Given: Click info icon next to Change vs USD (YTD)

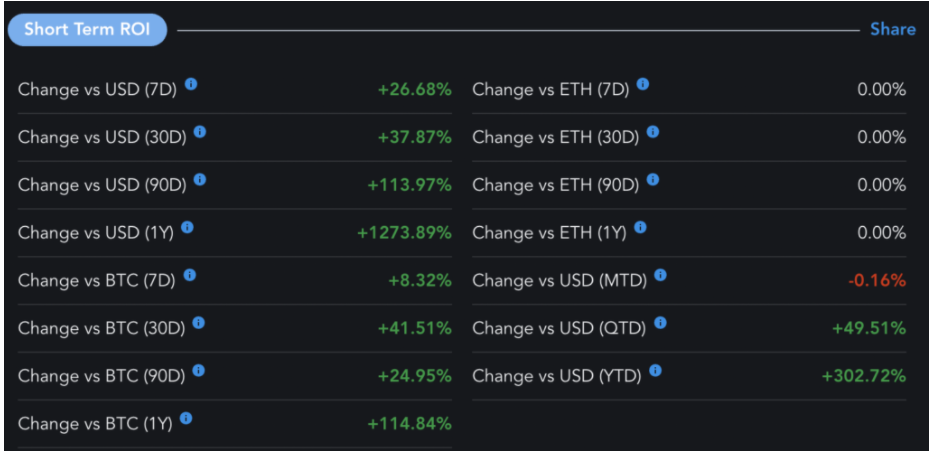Looking at the screenshot, I should [x=656, y=371].
